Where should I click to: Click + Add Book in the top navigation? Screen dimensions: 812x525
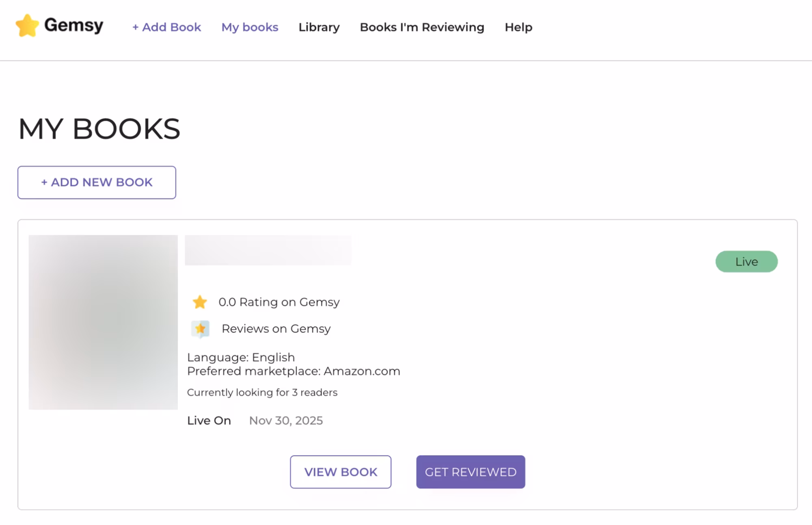[x=166, y=27]
